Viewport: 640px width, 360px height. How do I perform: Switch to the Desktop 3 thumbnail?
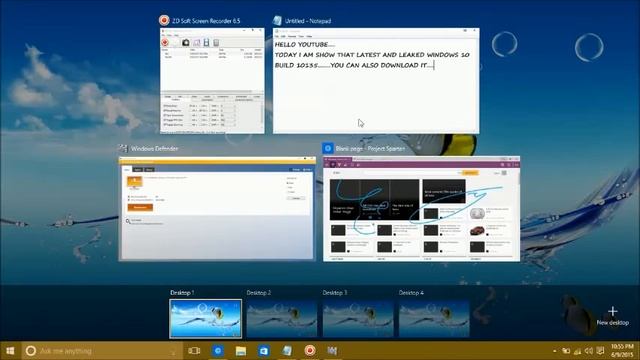[x=358, y=319]
